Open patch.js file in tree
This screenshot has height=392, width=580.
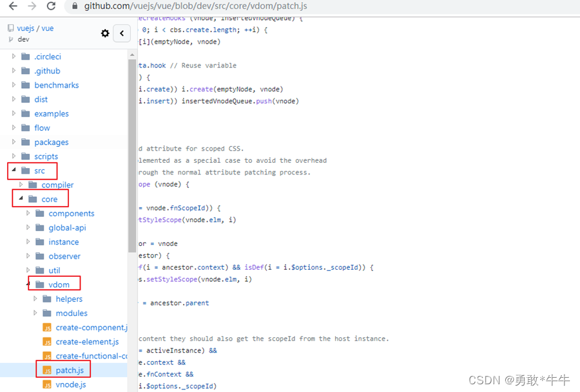[70, 370]
